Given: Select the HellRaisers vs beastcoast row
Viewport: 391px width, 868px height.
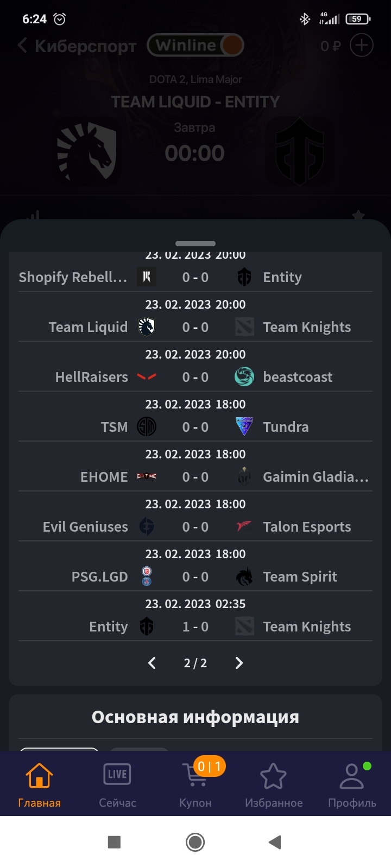Looking at the screenshot, I should tap(195, 367).
